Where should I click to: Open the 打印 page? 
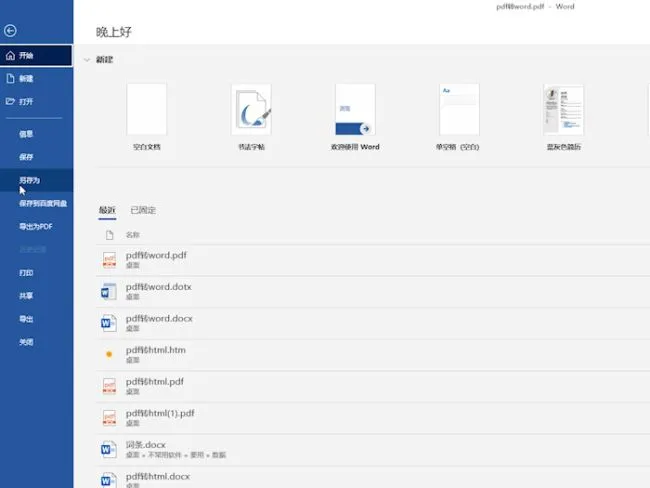click(36, 272)
